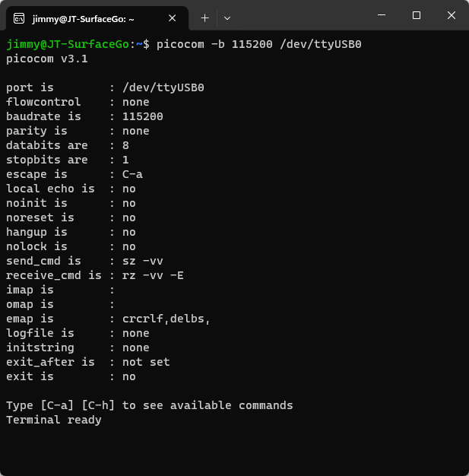Click the green jimmy@JT-SurfaceGo prompt text

tap(68, 44)
